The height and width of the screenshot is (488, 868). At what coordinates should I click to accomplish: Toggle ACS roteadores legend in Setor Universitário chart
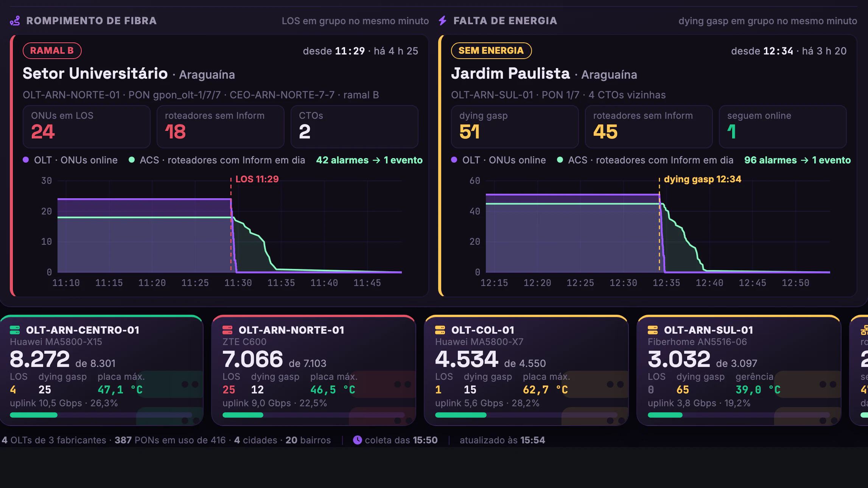click(217, 160)
